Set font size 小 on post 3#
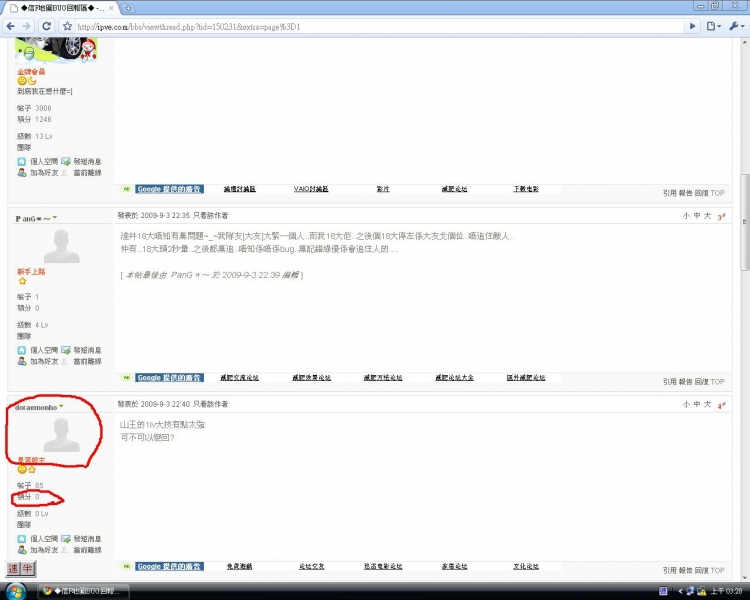750x600 pixels. (x=686, y=216)
